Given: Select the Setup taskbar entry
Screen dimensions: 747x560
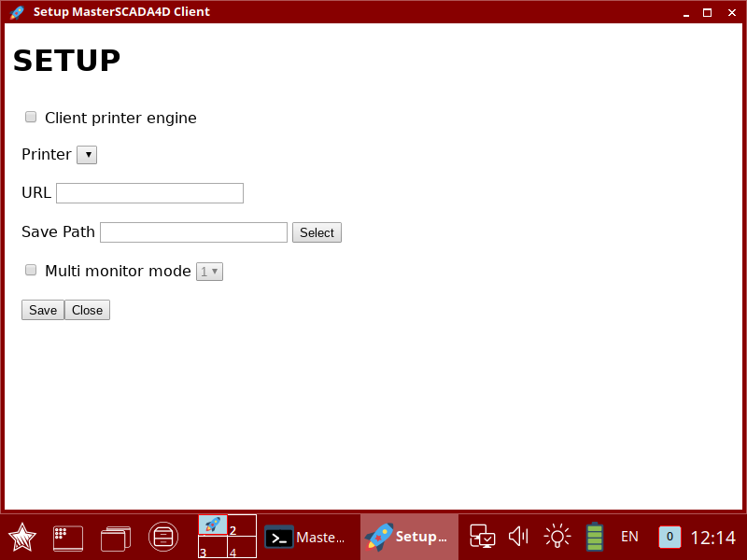Looking at the screenshot, I should tap(408, 536).
